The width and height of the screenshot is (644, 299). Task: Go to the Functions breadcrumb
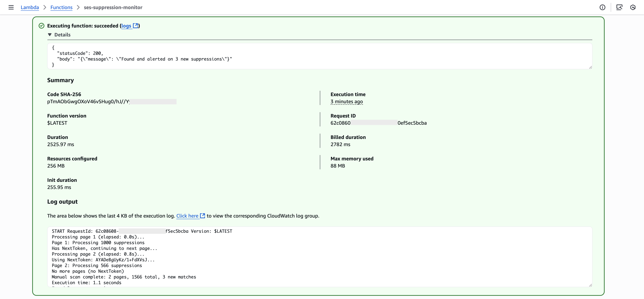pyautogui.click(x=62, y=7)
